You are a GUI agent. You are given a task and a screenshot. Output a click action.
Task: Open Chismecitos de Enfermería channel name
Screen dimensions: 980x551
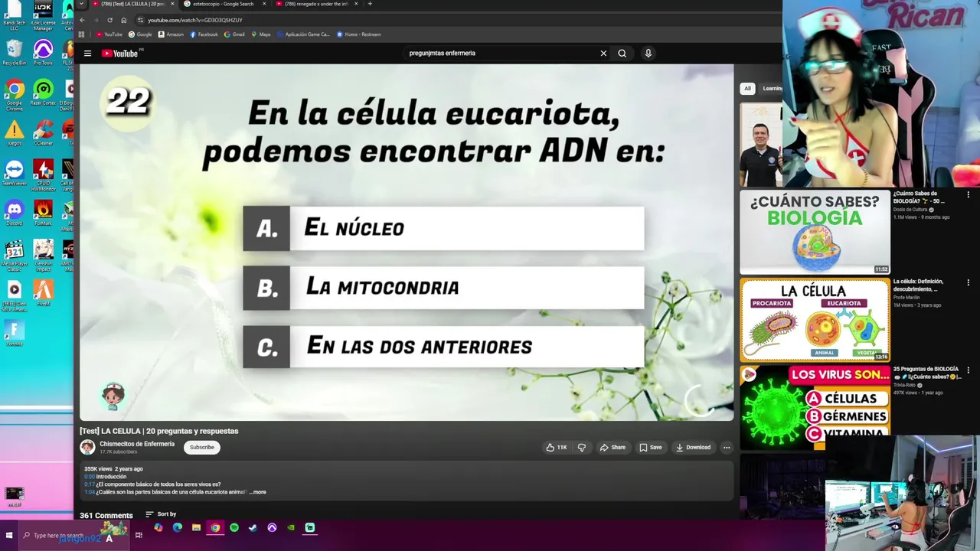pos(137,444)
